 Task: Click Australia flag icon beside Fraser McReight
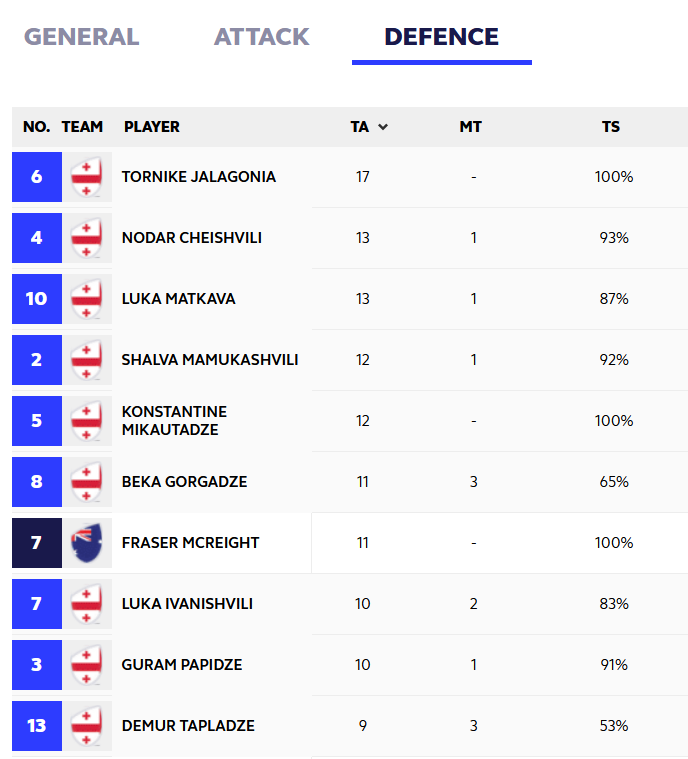87,543
